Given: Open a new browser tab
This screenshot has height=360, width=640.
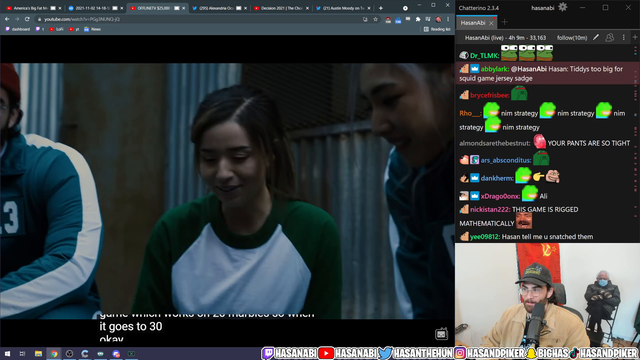Looking at the screenshot, I should (x=381, y=8).
